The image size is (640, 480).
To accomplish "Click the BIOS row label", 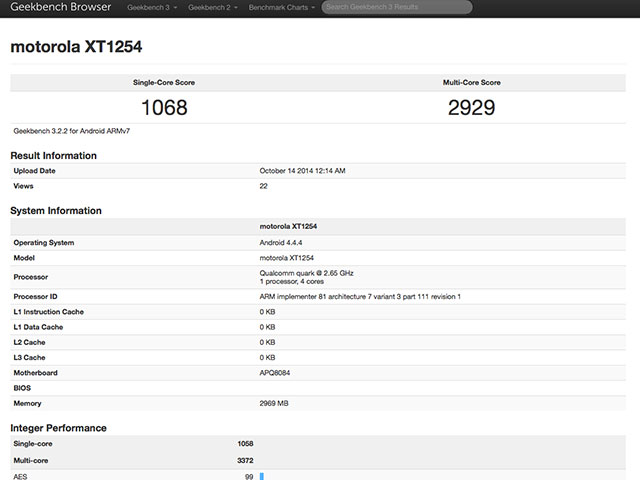I will 22,388.
